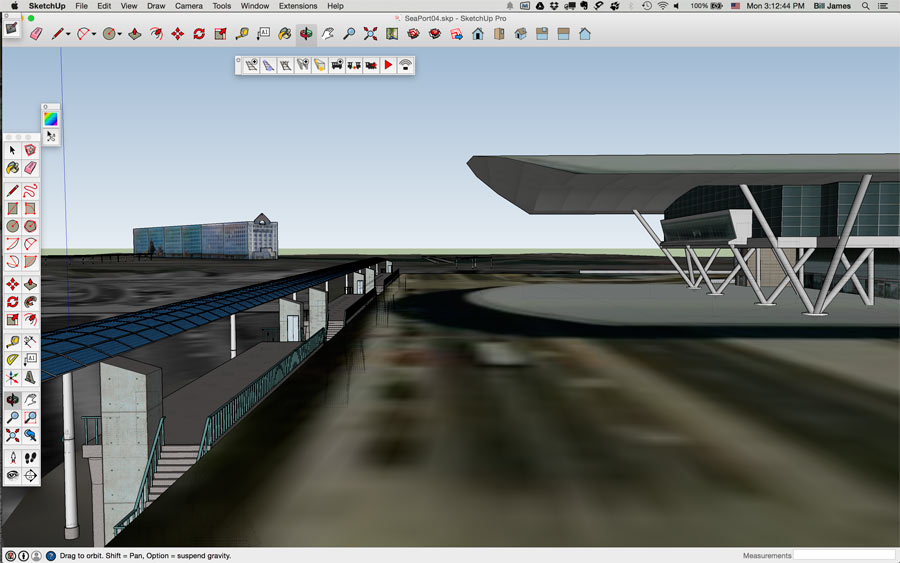
Task: Toggle the wireless signal icon in floating toolbar
Action: click(x=405, y=65)
